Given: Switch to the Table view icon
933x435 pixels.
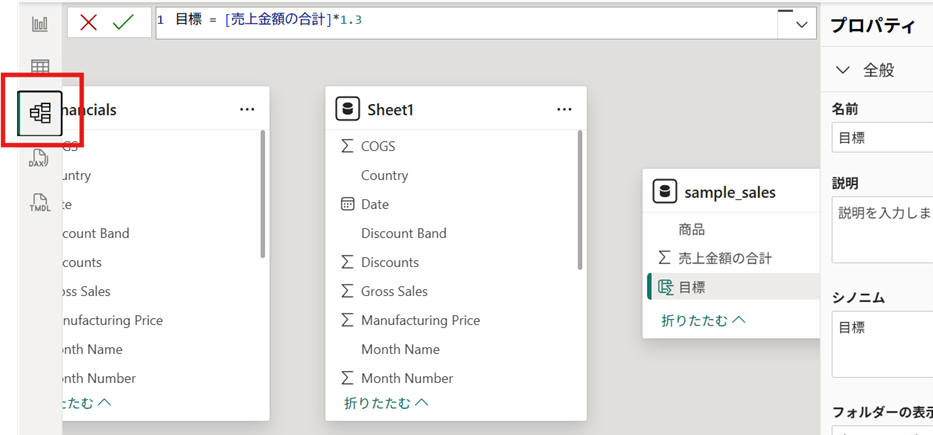Looking at the screenshot, I should [x=39, y=68].
